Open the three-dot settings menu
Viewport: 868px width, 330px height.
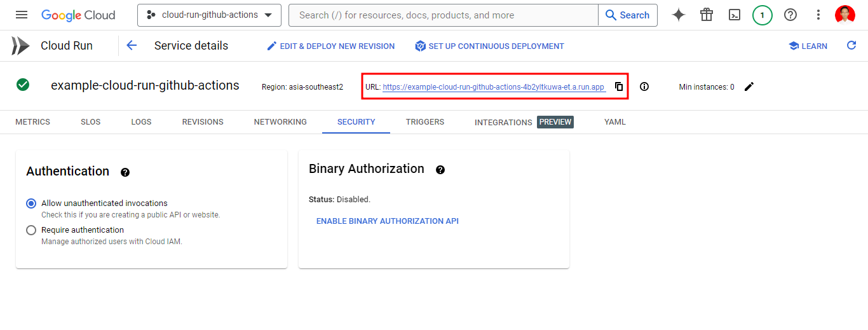pyautogui.click(x=818, y=15)
